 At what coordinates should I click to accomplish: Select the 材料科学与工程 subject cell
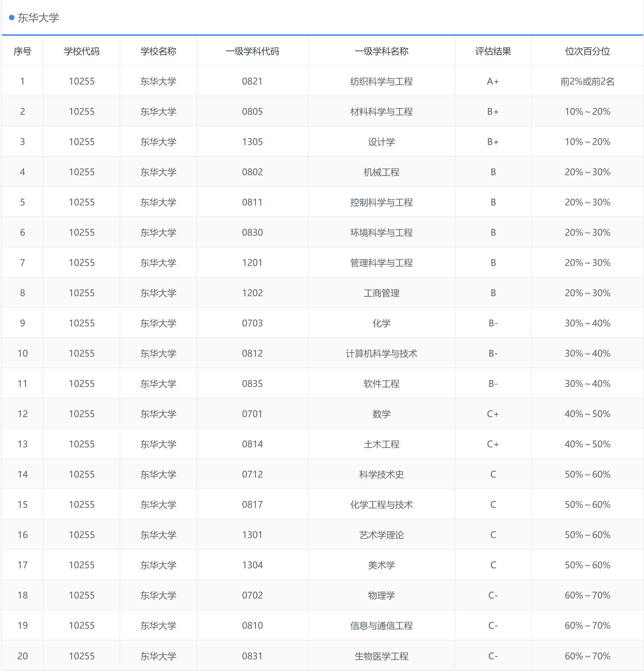[381, 112]
